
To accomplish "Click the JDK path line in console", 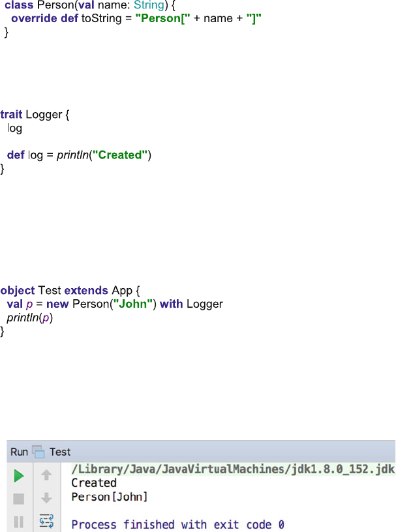I will 233,469.
